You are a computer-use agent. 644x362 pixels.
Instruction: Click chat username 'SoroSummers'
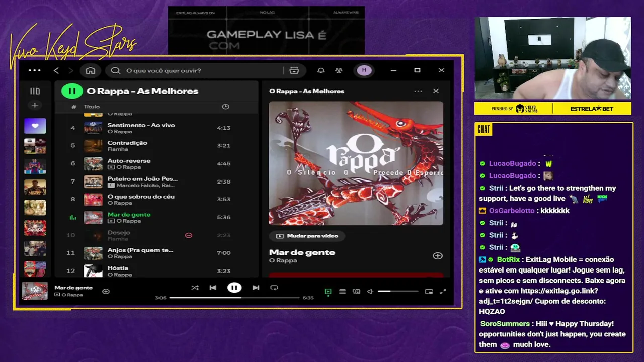505,324
